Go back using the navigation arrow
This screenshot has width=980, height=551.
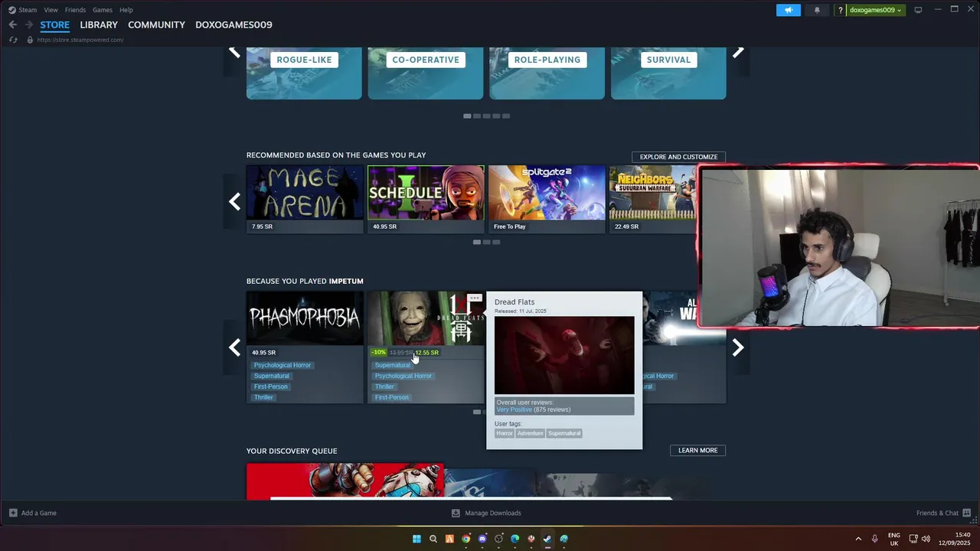(12, 24)
